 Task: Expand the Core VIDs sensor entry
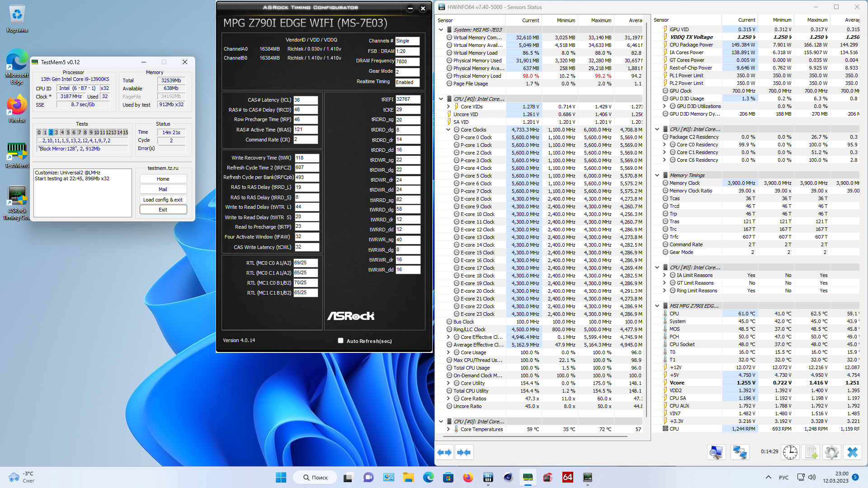point(448,107)
